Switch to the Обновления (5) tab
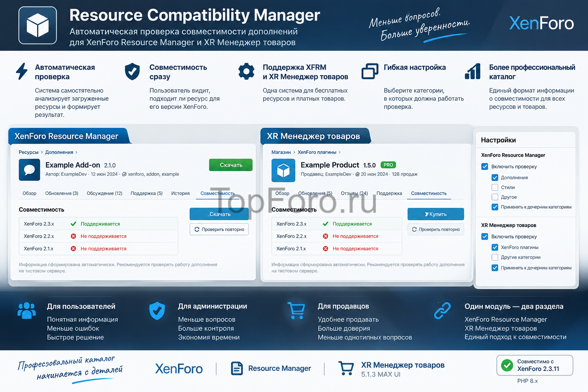Viewport: 588px width, 392px height. click(315, 193)
